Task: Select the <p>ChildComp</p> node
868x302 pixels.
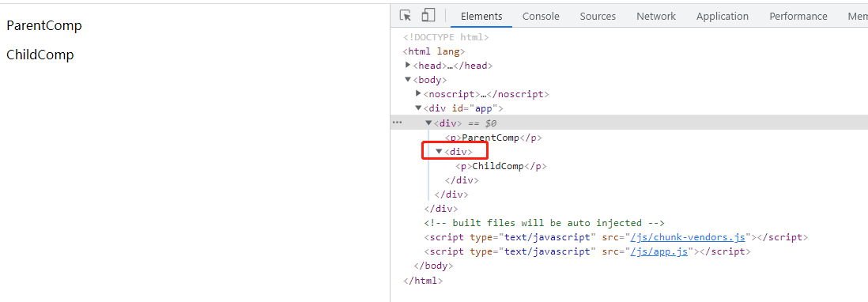Action: [501, 166]
